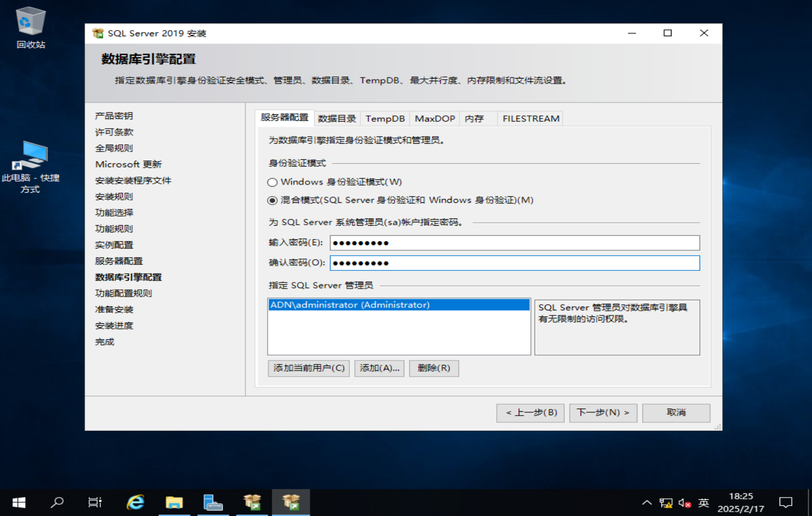Switch to the 数据目录 tab
This screenshot has height=516, width=812.
point(337,119)
